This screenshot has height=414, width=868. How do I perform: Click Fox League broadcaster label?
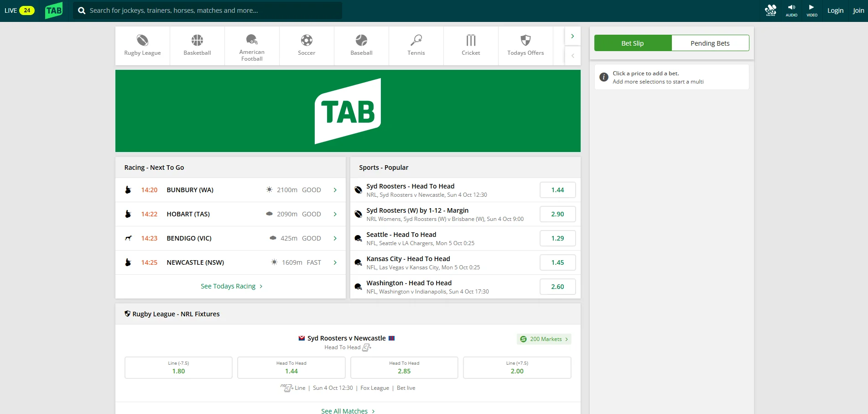(374, 388)
